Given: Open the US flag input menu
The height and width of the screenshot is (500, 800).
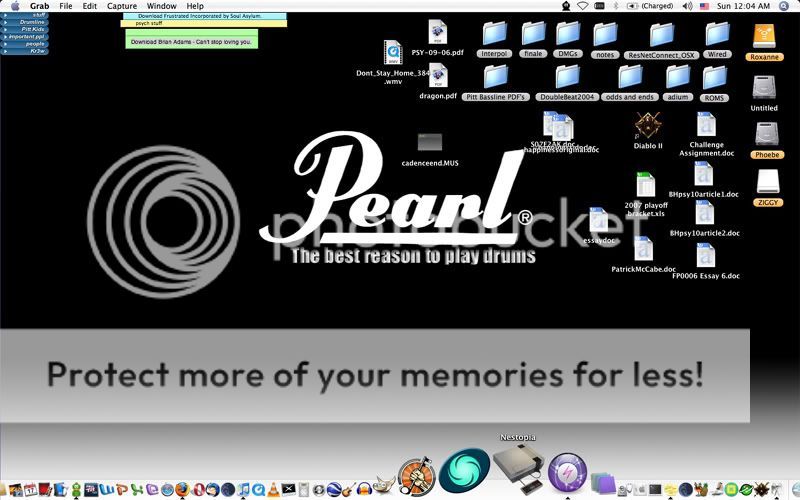Looking at the screenshot, I should point(704,6).
